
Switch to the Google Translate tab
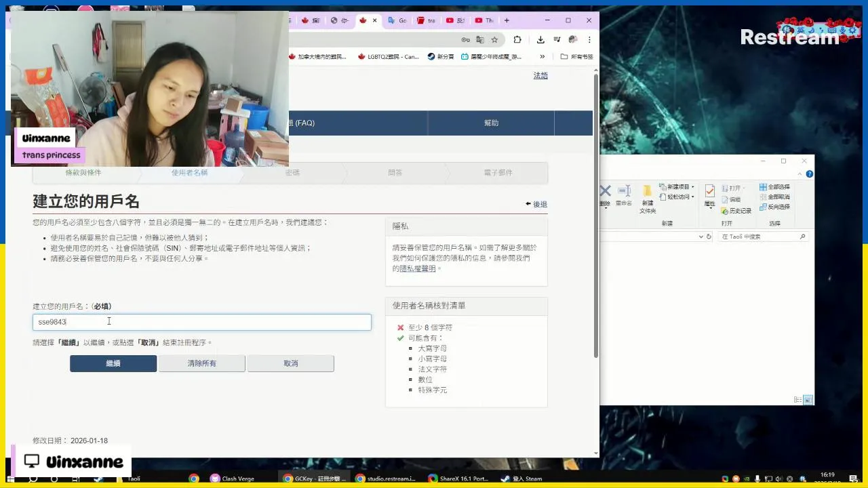[x=397, y=20]
